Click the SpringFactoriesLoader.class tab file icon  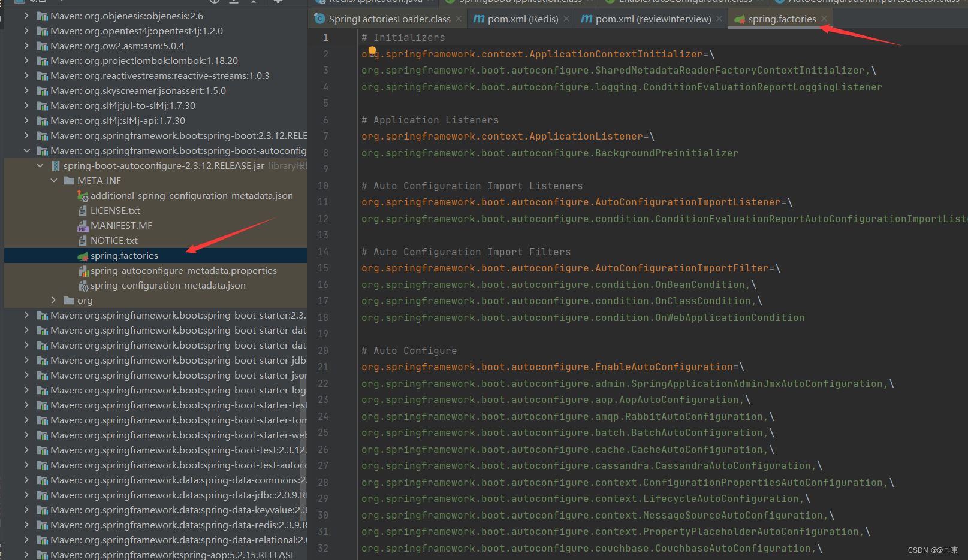320,19
